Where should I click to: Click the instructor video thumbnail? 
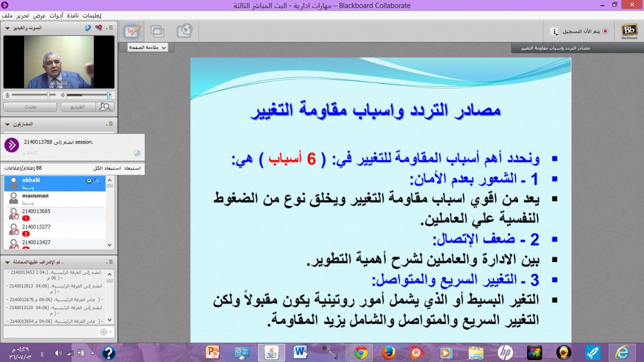click(x=59, y=62)
